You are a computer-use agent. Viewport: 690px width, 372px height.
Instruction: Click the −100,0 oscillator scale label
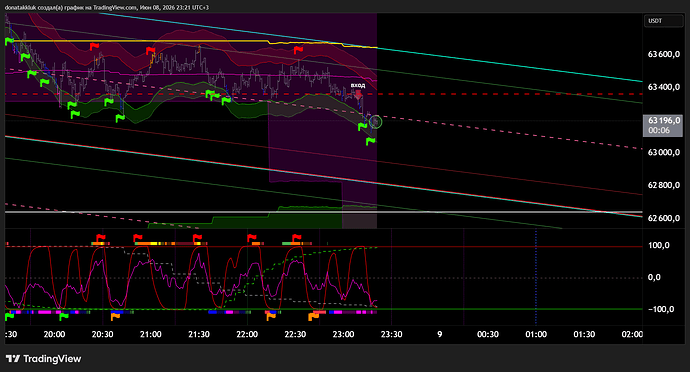[x=661, y=309]
